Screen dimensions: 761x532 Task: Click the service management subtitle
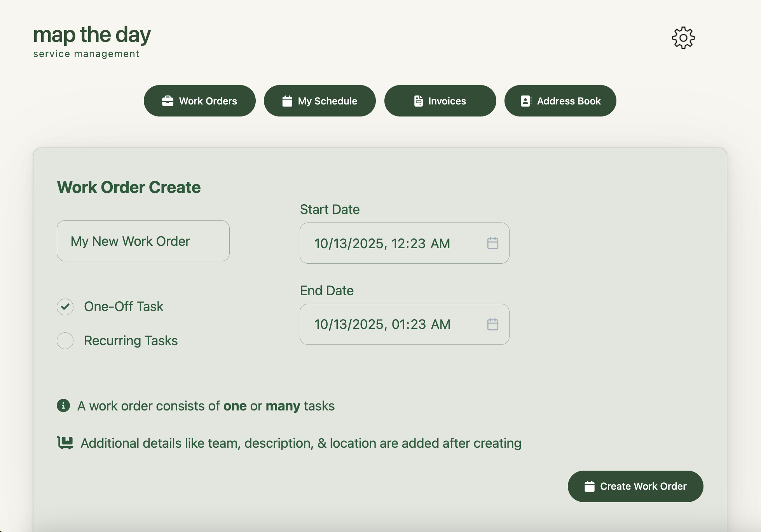86,54
